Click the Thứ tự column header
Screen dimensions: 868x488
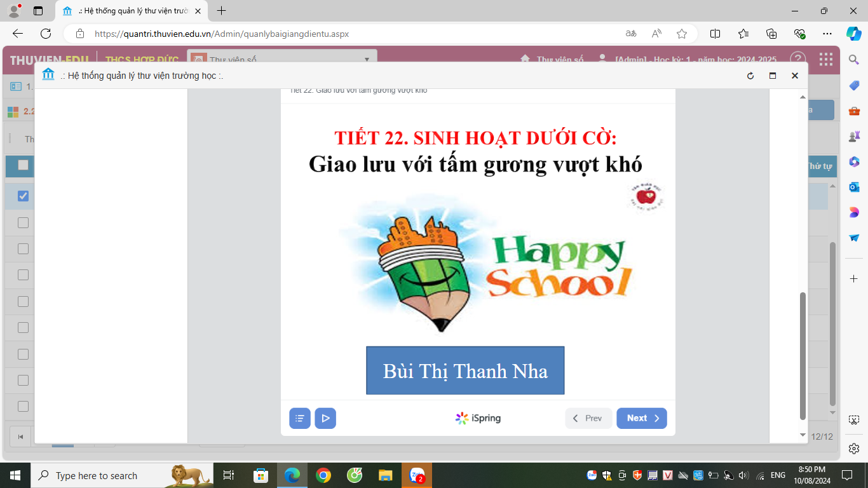point(820,166)
